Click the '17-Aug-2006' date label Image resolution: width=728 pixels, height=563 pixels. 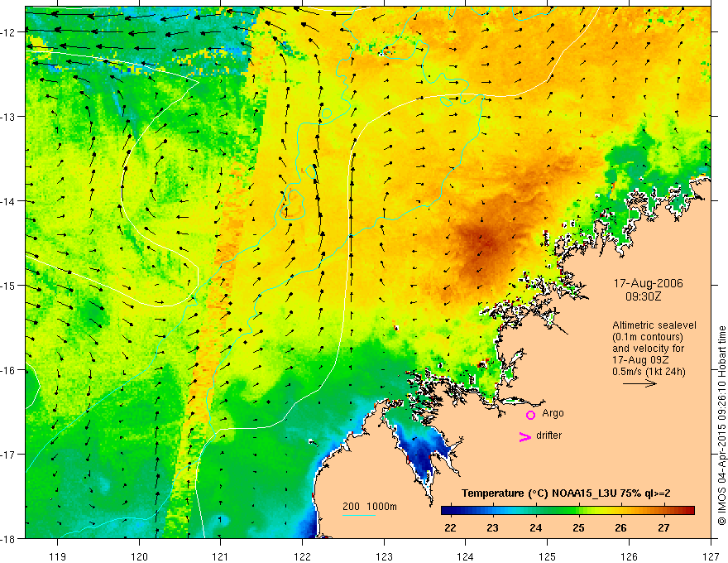[648, 283]
